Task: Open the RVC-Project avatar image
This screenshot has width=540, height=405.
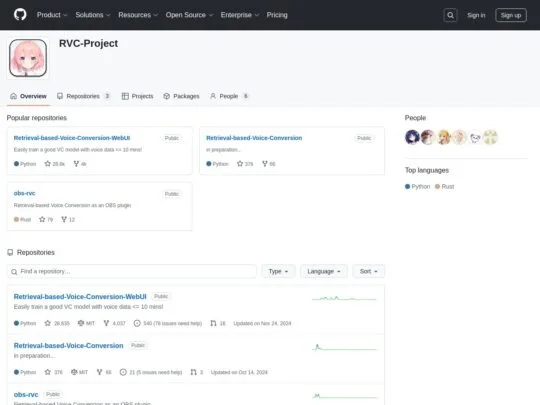Action: point(28,58)
